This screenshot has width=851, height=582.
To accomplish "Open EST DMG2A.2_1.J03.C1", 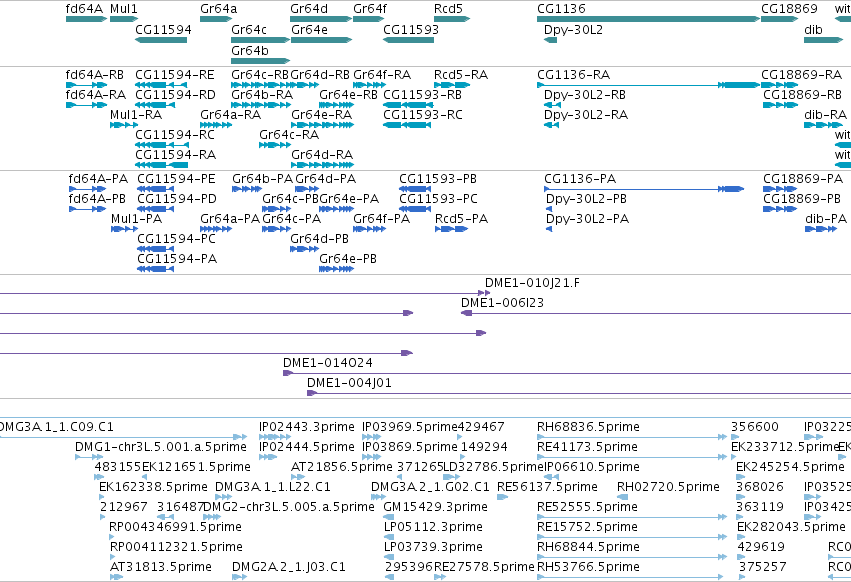I will (289, 567).
